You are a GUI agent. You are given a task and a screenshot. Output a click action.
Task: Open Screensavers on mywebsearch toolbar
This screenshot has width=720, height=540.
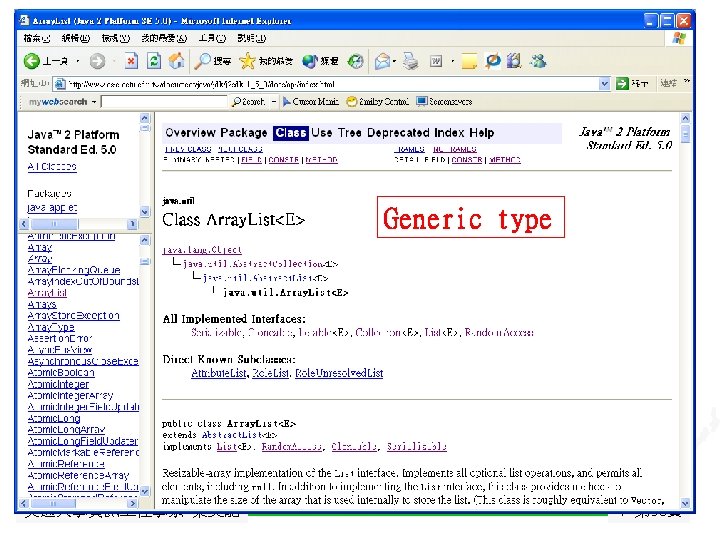[x=444, y=101]
